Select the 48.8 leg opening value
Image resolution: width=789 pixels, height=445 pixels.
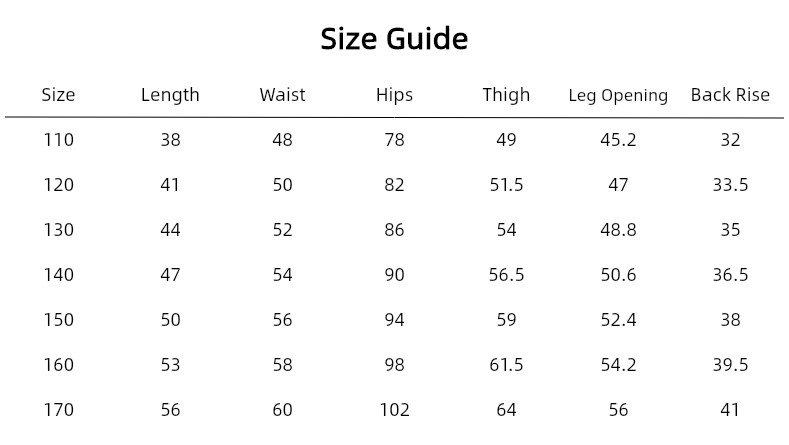pyautogui.click(x=618, y=230)
